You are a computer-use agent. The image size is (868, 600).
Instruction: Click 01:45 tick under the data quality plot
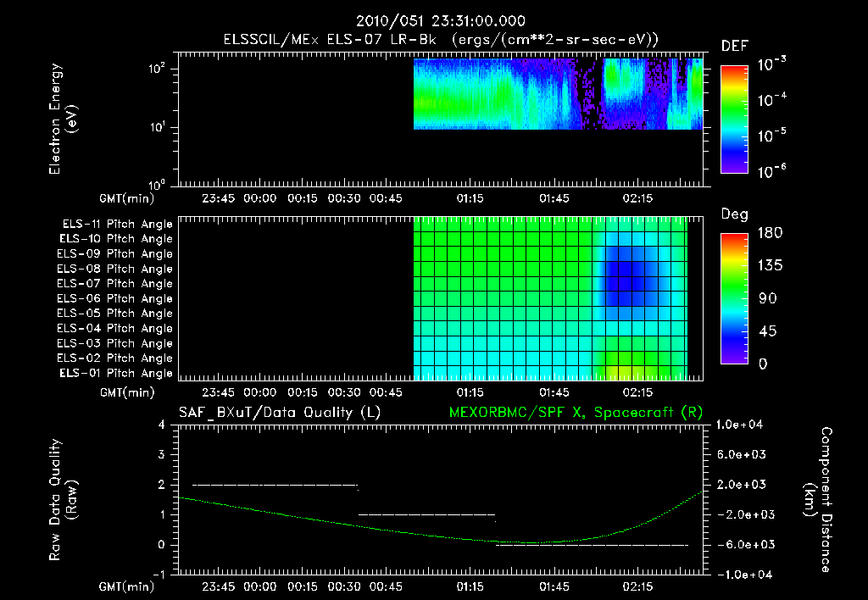(x=554, y=586)
